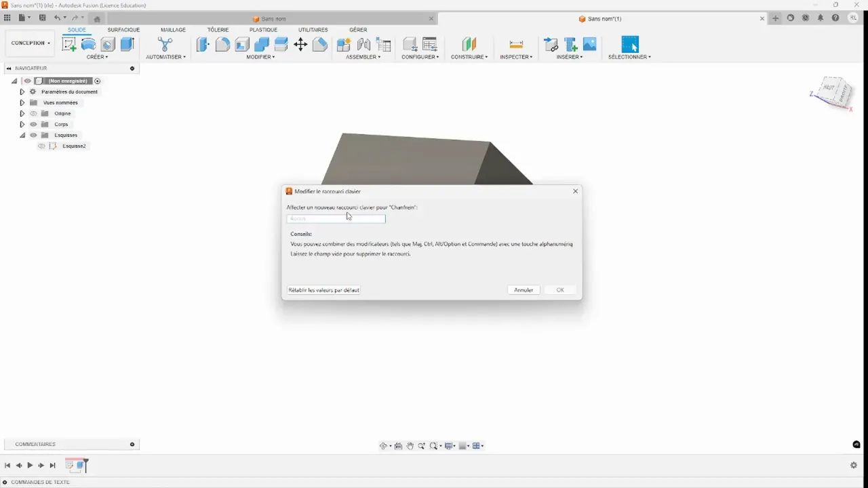Screen dimensions: 868x488
Task: Click the shortcut input field in the dialog
Action: pyautogui.click(x=336, y=218)
